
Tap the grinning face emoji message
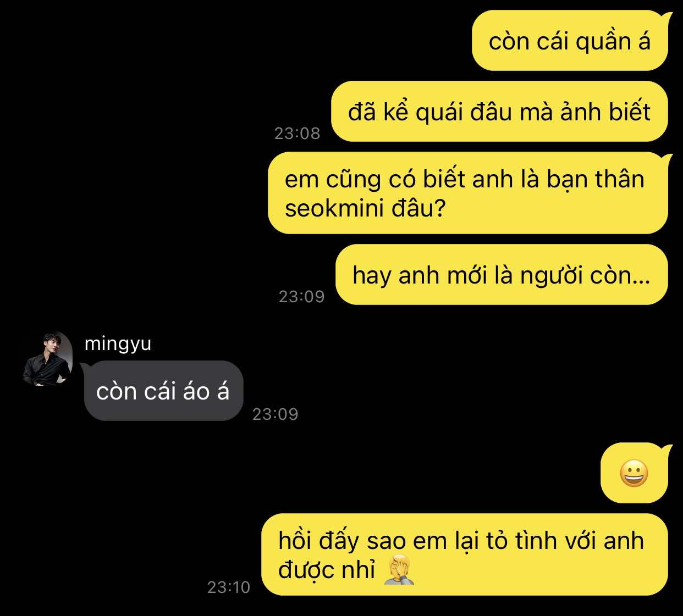pyautogui.click(x=634, y=473)
